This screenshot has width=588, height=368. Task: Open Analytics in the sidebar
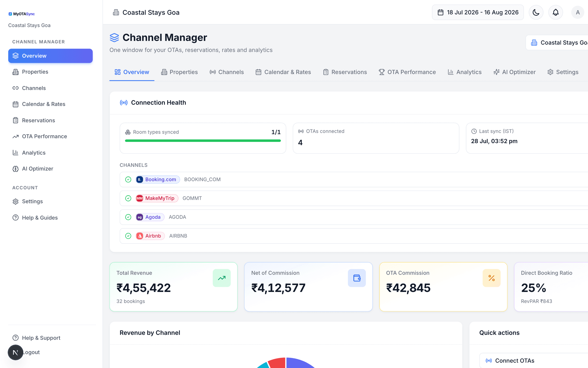(x=51, y=153)
